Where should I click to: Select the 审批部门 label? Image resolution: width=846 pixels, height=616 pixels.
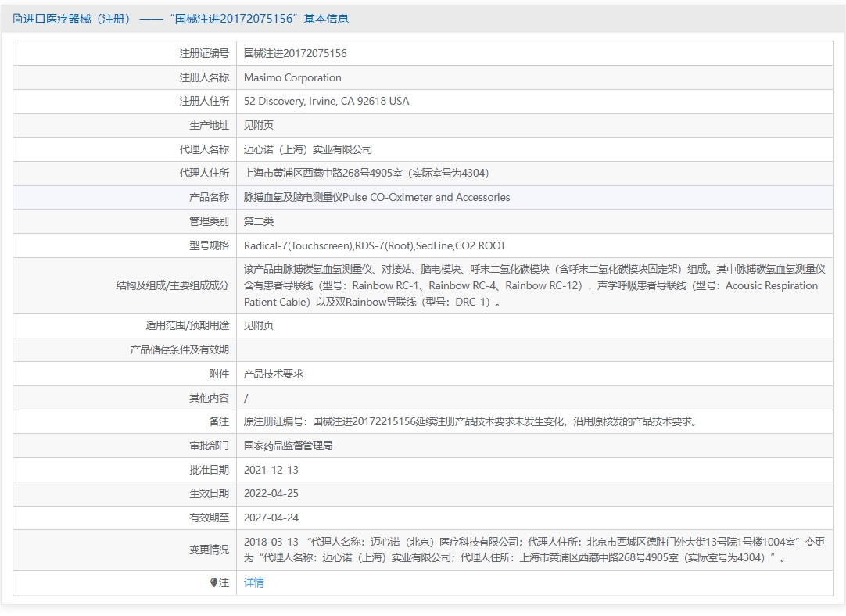point(209,446)
